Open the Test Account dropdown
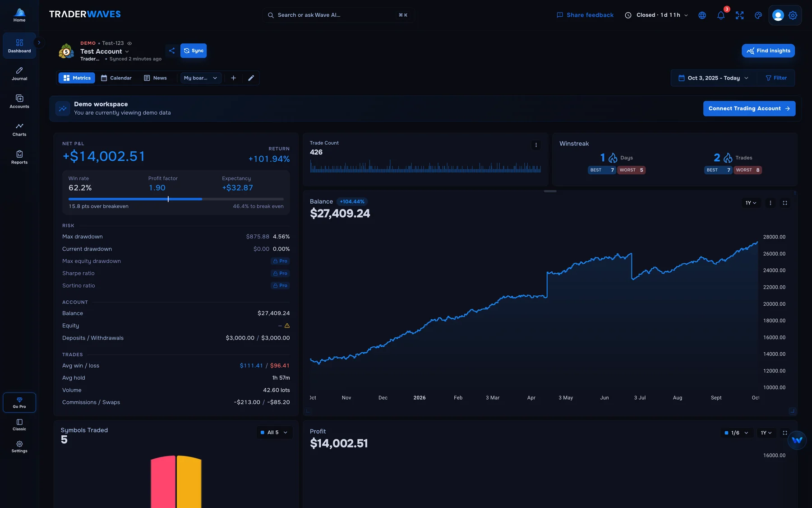This screenshot has width=812, height=508. click(x=105, y=51)
